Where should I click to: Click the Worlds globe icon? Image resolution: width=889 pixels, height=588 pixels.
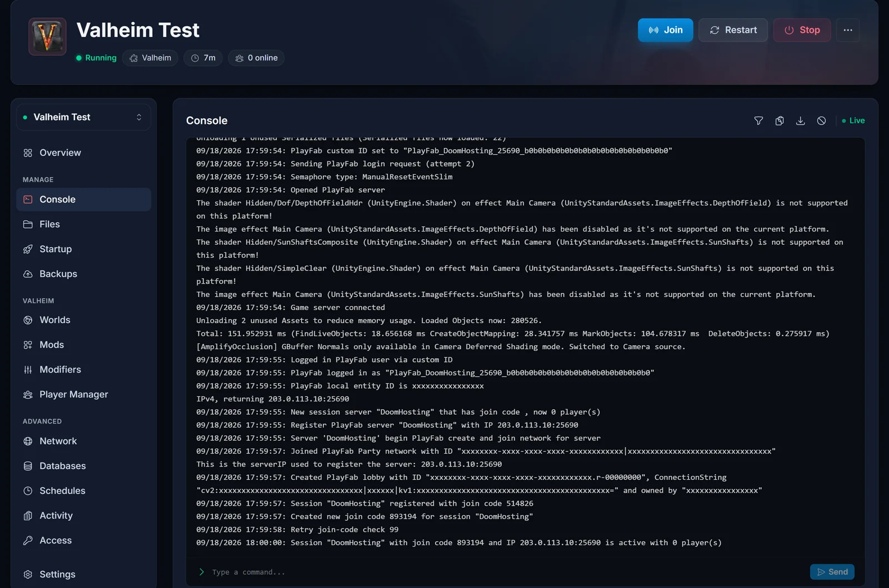click(28, 320)
